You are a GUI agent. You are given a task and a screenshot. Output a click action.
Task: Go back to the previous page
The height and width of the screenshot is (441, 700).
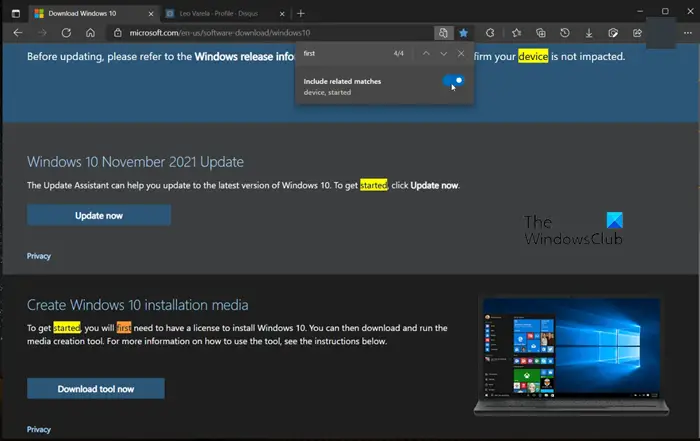18,33
